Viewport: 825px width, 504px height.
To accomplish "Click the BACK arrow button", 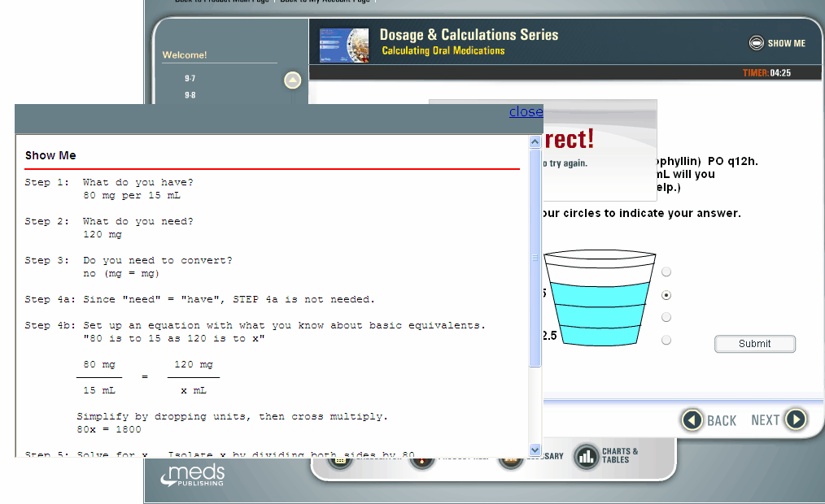I will point(692,420).
